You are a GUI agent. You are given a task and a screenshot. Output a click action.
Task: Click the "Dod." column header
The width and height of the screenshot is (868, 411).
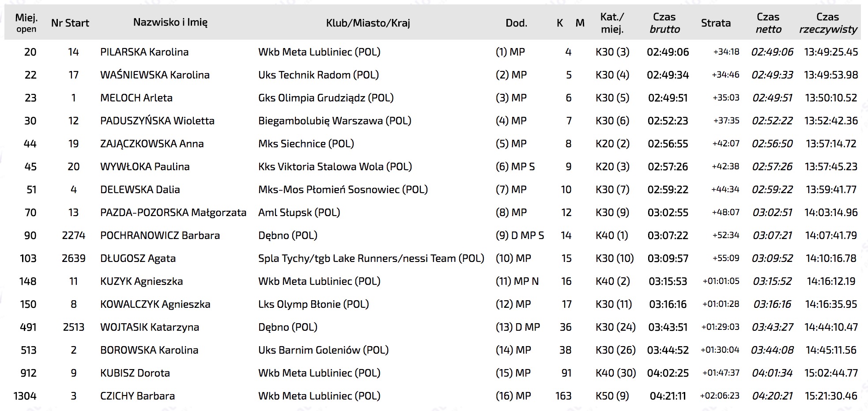516,23
